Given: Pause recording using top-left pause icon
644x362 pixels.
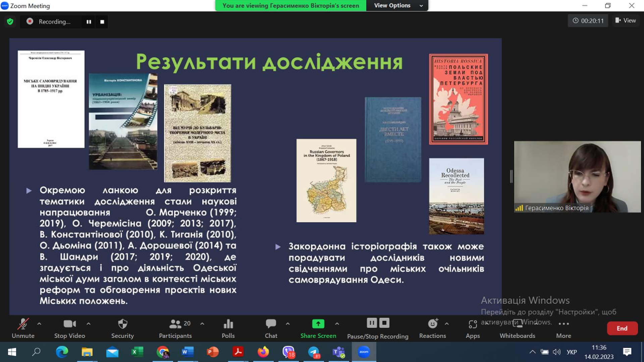Looking at the screenshot, I should pos(89,22).
